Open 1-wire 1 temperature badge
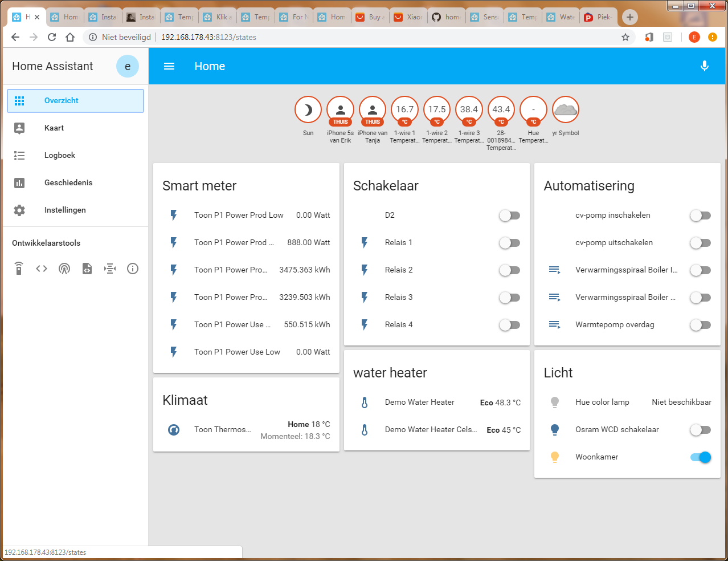The height and width of the screenshot is (561, 728). [x=404, y=109]
